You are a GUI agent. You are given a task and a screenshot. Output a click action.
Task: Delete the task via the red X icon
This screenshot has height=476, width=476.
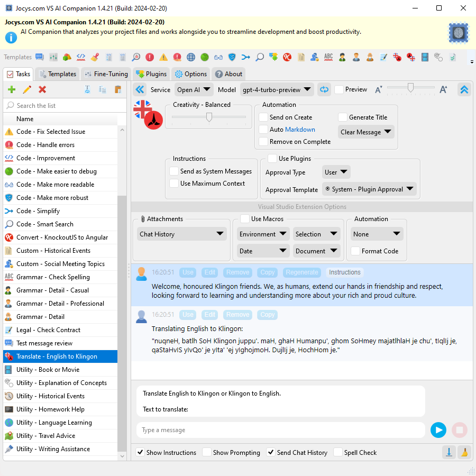(x=43, y=89)
